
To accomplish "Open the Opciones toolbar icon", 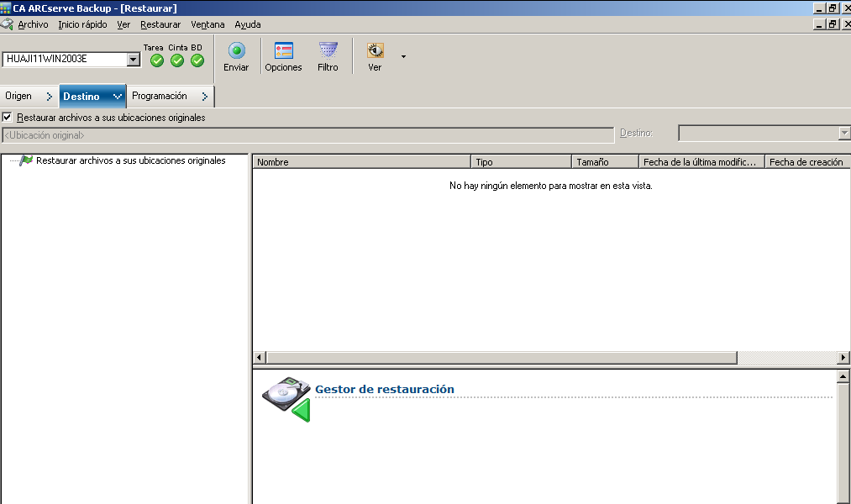I will point(283,50).
